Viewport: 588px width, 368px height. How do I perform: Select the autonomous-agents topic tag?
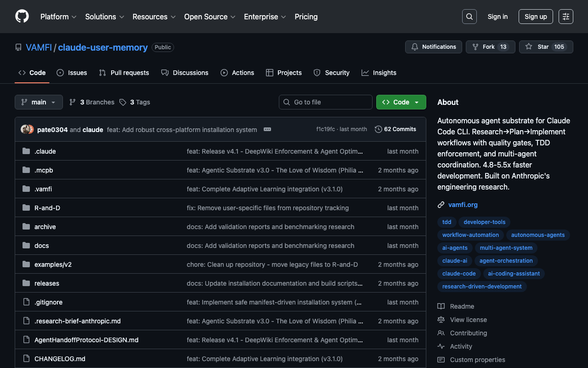click(x=537, y=235)
